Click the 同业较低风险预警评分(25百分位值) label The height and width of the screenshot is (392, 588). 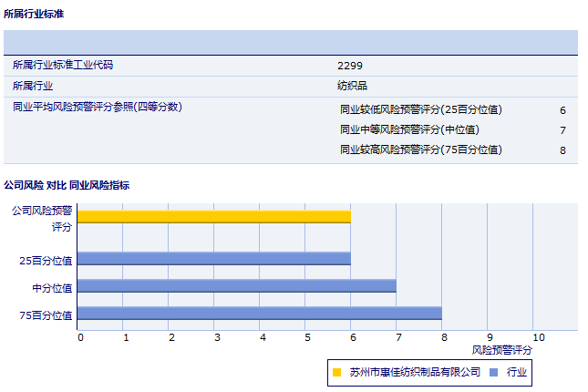click(420, 109)
